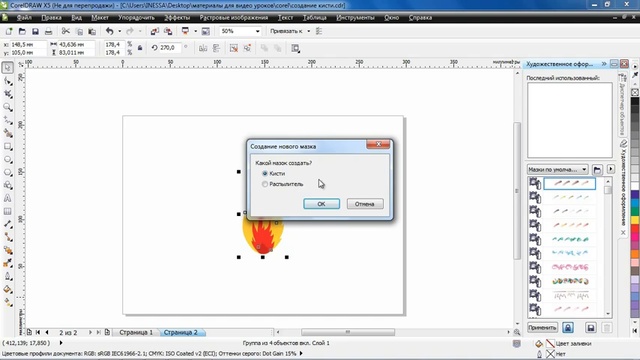Click the rotation angle 270,0 field
The image size is (640, 360).
click(x=170, y=48)
